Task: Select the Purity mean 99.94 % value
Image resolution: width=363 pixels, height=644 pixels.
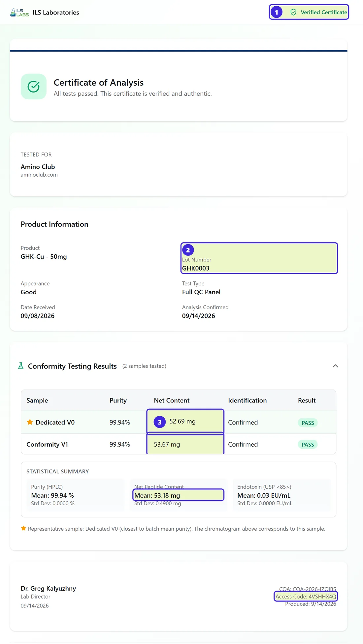Action: click(52, 495)
